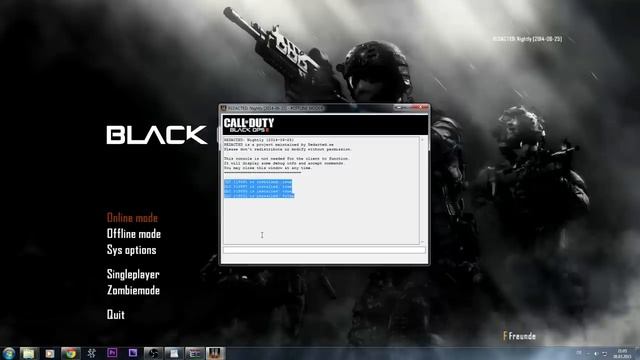Click the volume icon in system tray
Viewport: 640px width, 360px height.
[596, 353]
